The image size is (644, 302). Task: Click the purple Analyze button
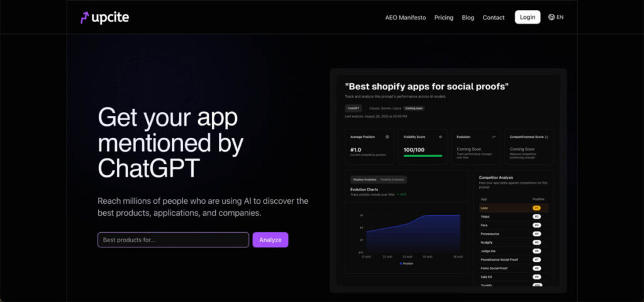[x=270, y=240]
